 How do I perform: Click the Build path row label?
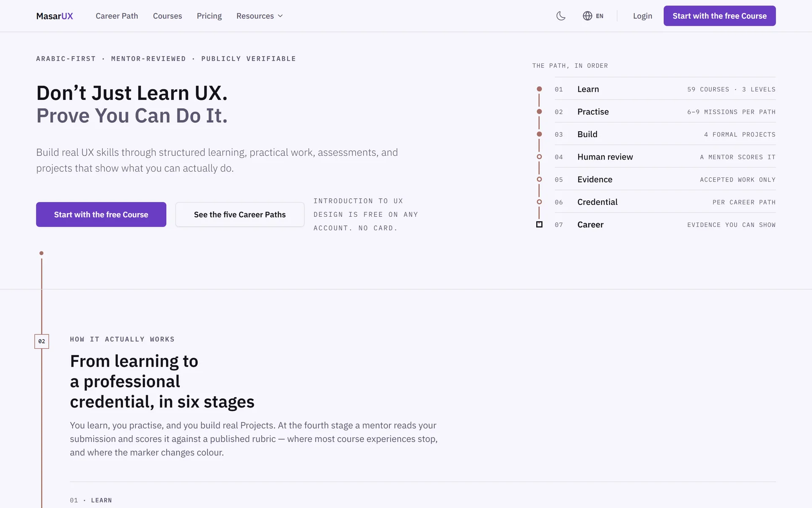coord(587,134)
